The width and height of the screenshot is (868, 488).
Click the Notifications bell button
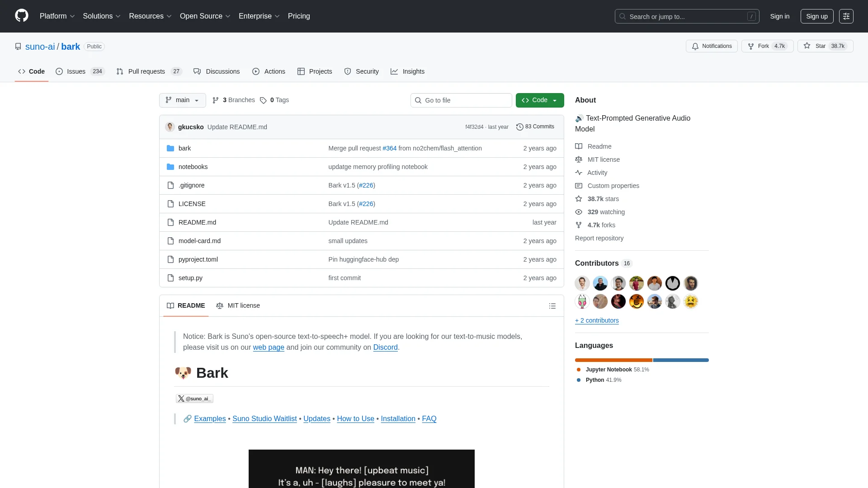click(712, 46)
